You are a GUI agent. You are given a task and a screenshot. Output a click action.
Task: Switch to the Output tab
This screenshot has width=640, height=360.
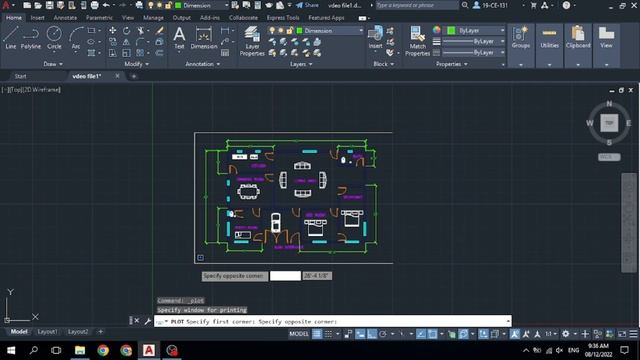coord(181,18)
